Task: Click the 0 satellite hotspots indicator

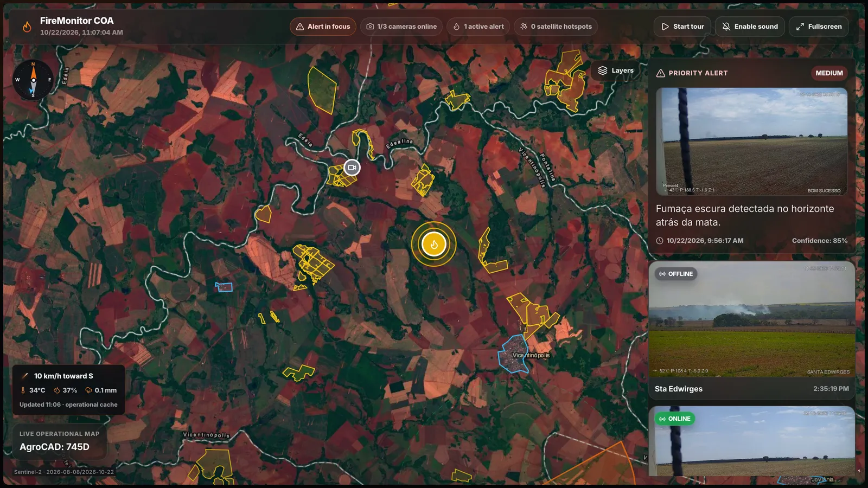Action: (556, 27)
